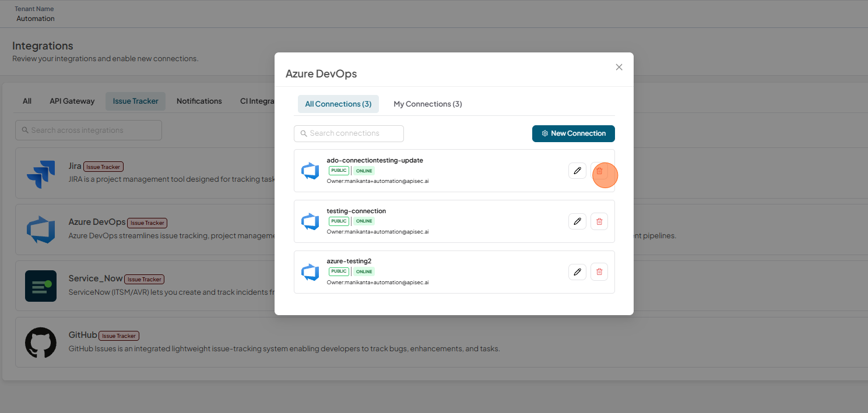Click the ado-connectiontesting-update name

(x=375, y=160)
